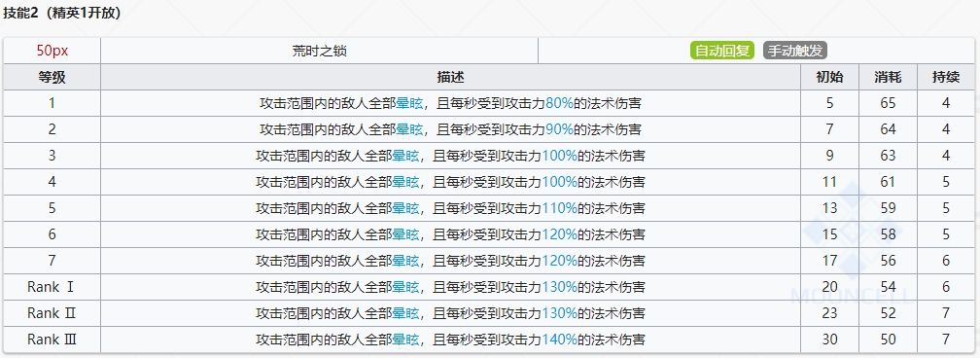Screen dimensions: 980x358
Task: Click the 110% value in level 5 description
Action: pyautogui.click(x=559, y=208)
